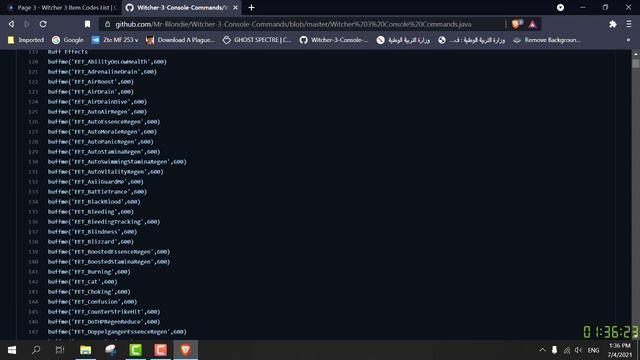Screen dimensions: 640x360
Task: Click the EET_AutoVitalityRegen code line
Action: (x=105, y=172)
